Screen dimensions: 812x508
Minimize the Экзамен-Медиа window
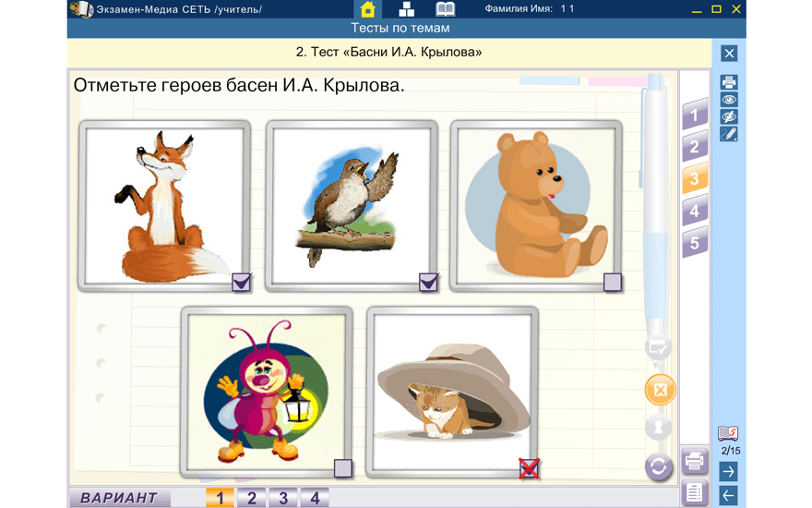coord(697,10)
